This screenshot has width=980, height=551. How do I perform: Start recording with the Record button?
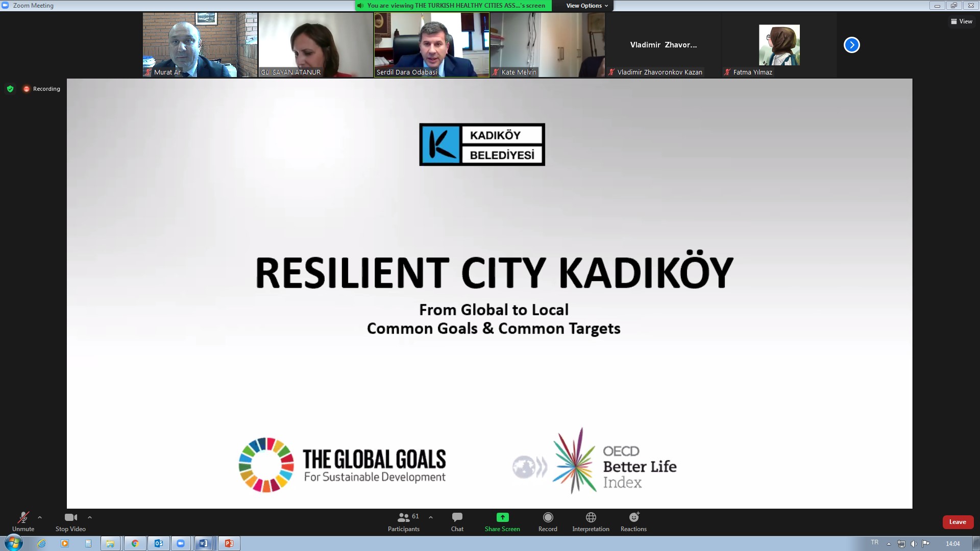click(548, 521)
